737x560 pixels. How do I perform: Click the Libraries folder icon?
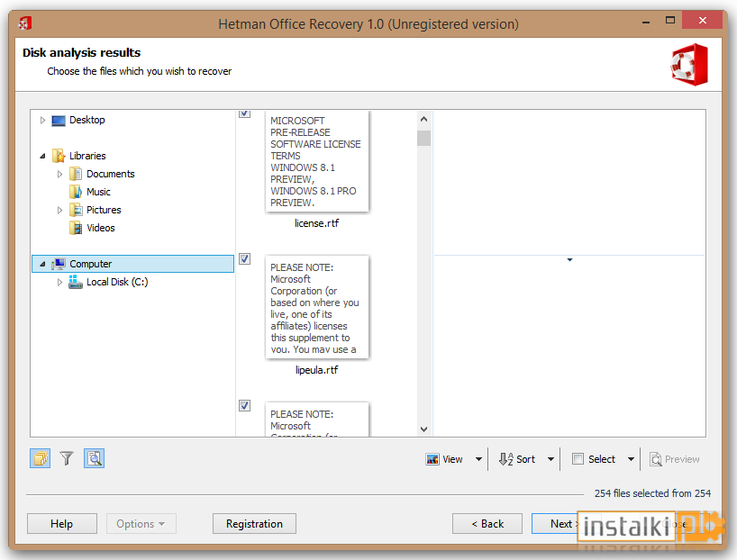59,156
